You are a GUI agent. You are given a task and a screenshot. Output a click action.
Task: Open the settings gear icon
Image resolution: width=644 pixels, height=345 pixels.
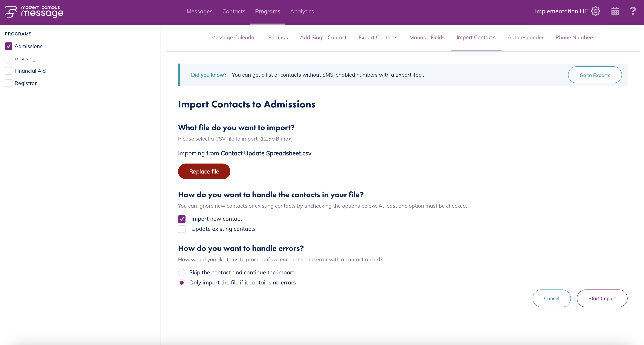tap(596, 11)
